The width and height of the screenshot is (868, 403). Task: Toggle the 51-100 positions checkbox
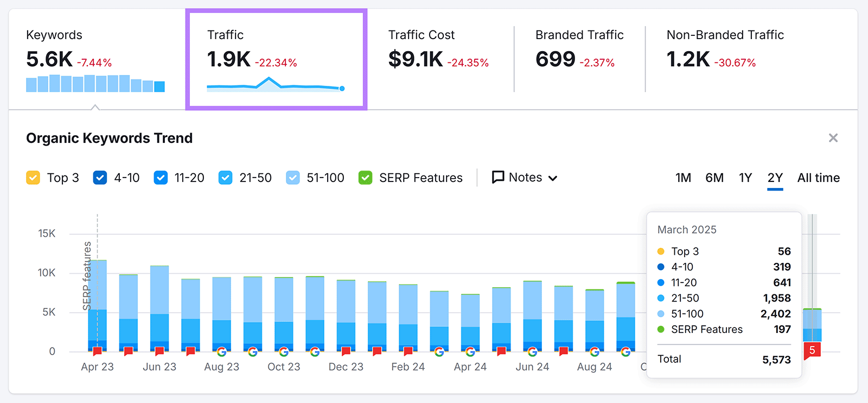(x=293, y=178)
